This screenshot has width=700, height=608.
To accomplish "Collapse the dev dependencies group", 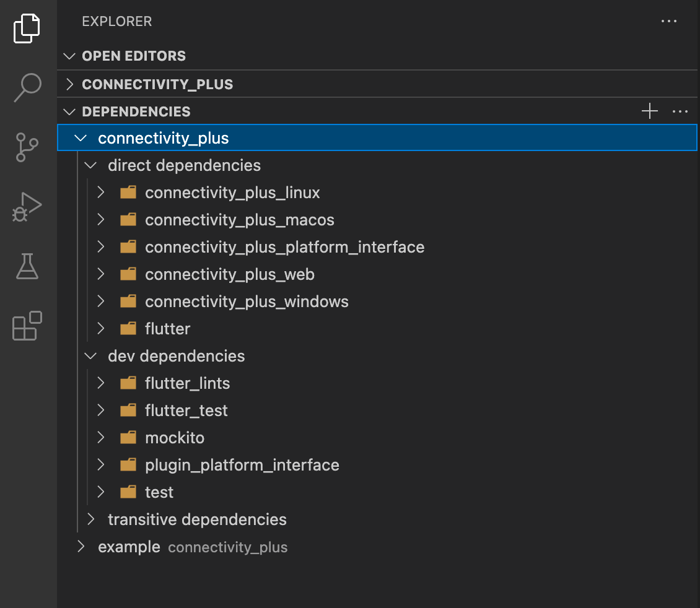I will (90, 357).
